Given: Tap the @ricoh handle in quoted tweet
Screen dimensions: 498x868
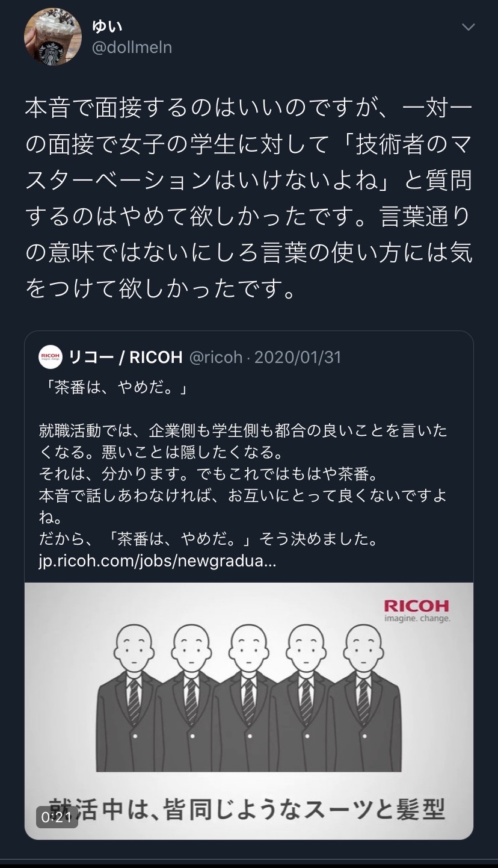Looking at the screenshot, I should click(215, 358).
